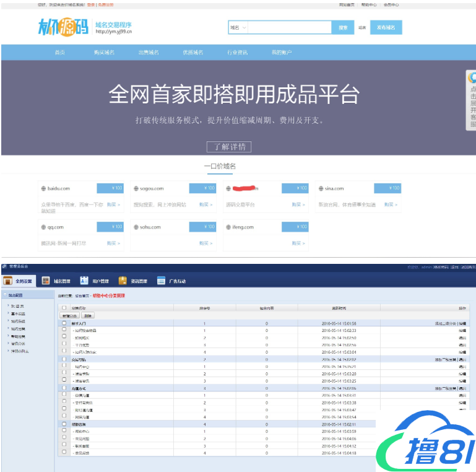The image size is (476, 472).
Task: Click the 域名管理 icon in admin toolbar
Action: pyautogui.click(x=46, y=281)
